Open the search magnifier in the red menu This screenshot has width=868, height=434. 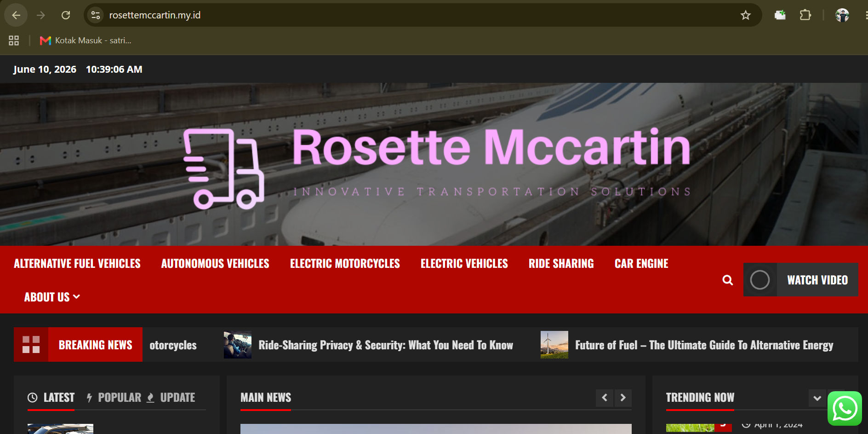pyautogui.click(x=727, y=280)
